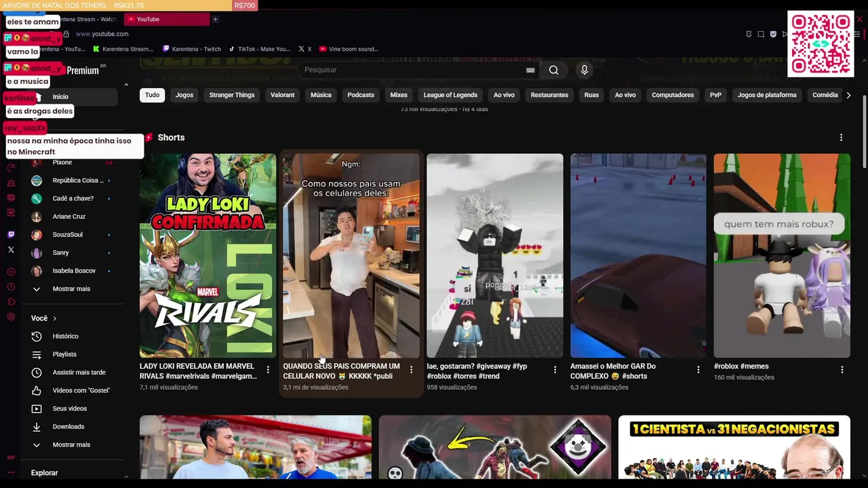Select the Stranger Things filter chip
This screenshot has height=488, width=868.
pyautogui.click(x=232, y=95)
